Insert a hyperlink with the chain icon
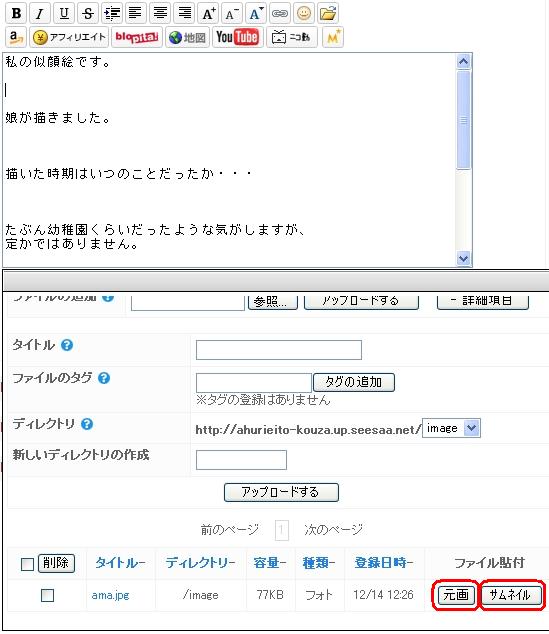This screenshot has width=549, height=634. (279, 13)
